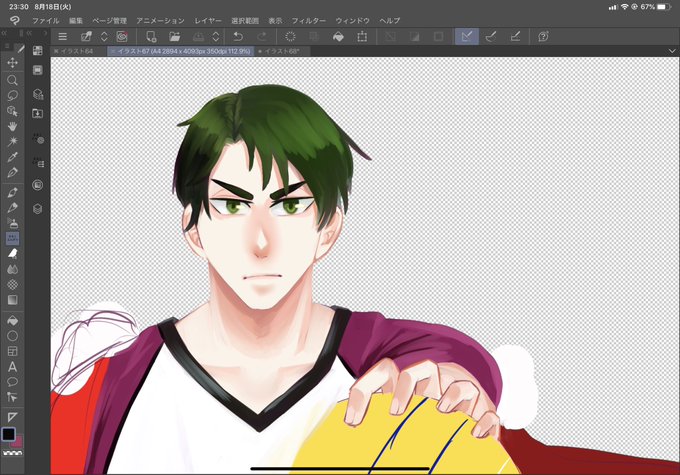
Task: Open CLIP STUDIO launcher icon
Action: 122,36
